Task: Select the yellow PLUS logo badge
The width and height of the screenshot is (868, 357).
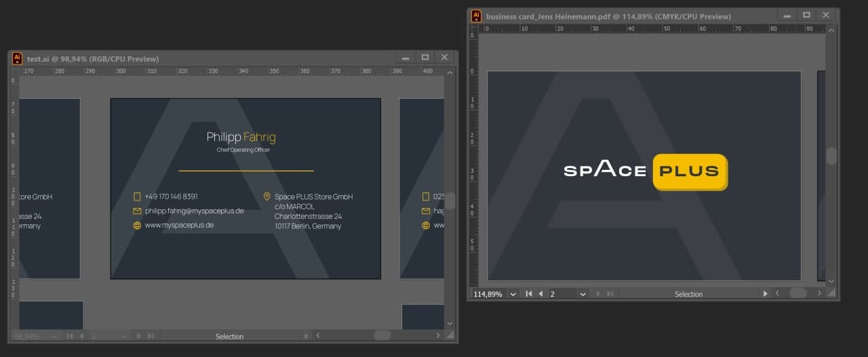Action: pyautogui.click(x=690, y=172)
